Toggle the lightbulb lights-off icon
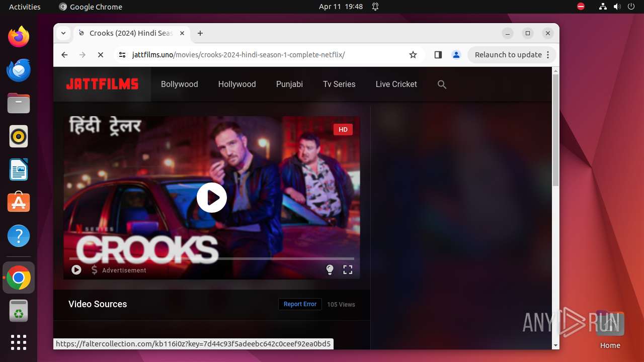Image resolution: width=644 pixels, height=362 pixels. coord(330,270)
